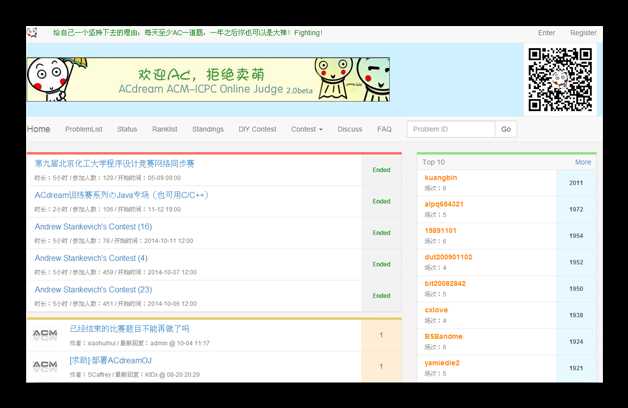Open the More link in Top 10
The image size is (628, 408).
point(583,162)
